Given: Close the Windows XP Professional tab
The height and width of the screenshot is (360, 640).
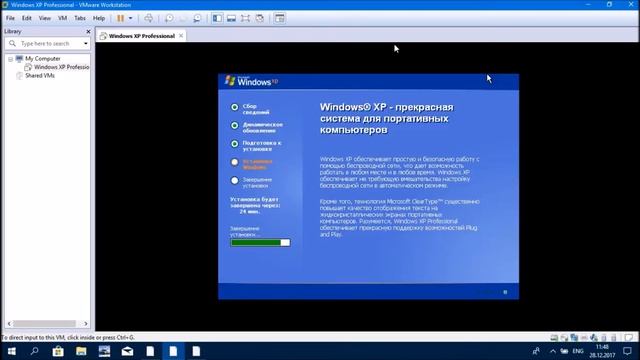Looking at the screenshot, I should tap(181, 36).
